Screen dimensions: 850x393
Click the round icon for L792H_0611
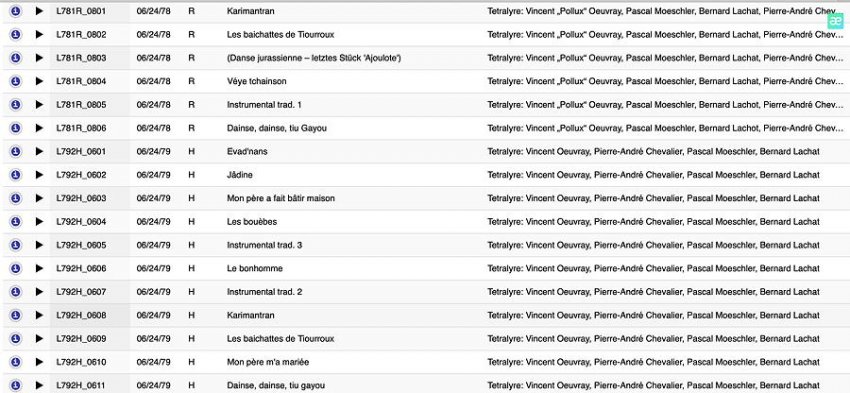click(16, 385)
